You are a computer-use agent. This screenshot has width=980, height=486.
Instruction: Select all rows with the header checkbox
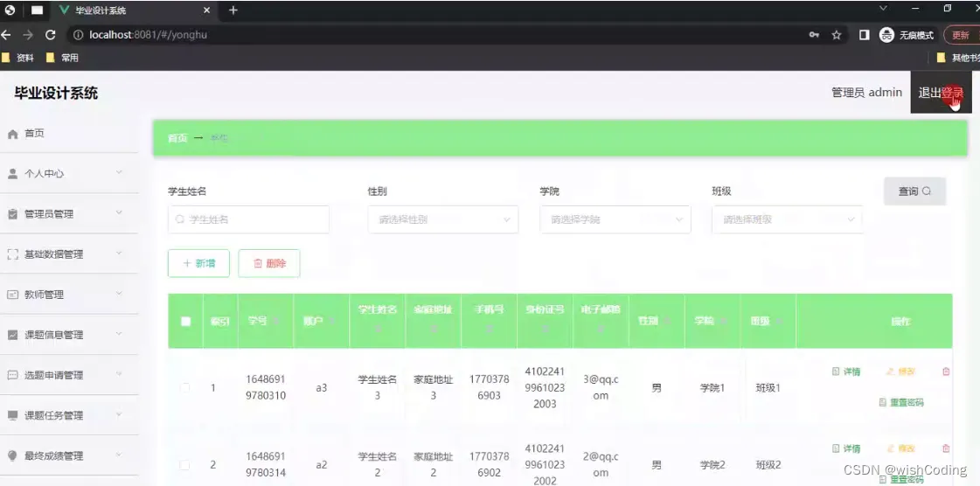185,321
